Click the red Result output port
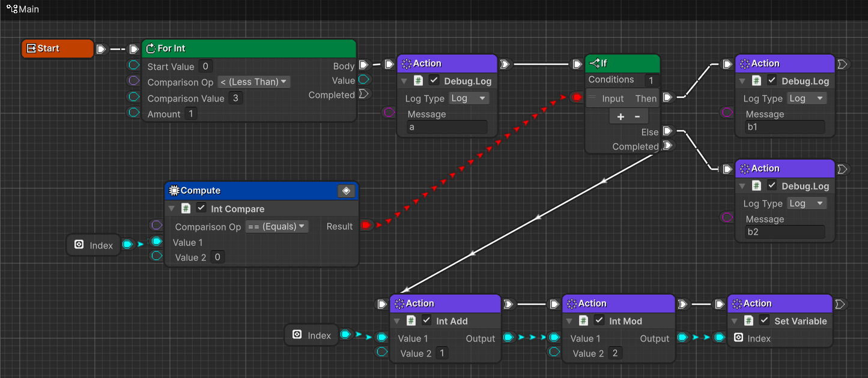Viewport: 868px width, 378px height. 366,226
